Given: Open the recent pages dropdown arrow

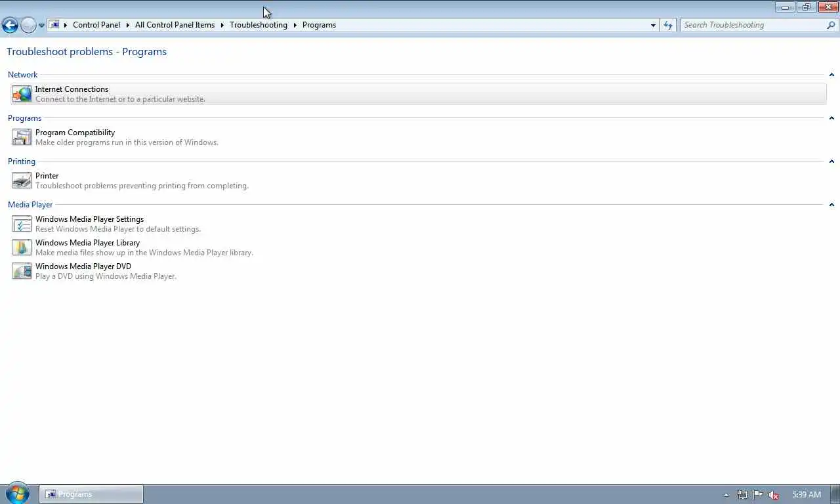Looking at the screenshot, I should [41, 25].
